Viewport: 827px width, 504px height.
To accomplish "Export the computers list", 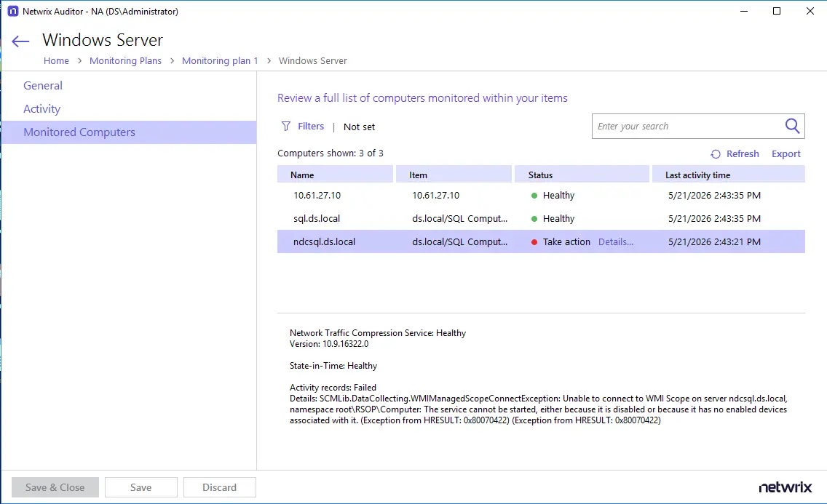I will click(786, 153).
